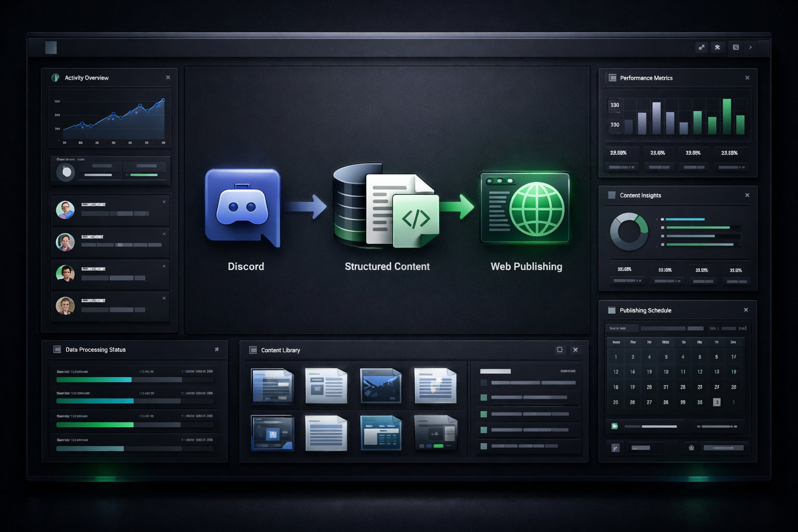Viewport: 798px width, 532px height.
Task: Click the Activity Overview panel icon
Action: point(56,78)
